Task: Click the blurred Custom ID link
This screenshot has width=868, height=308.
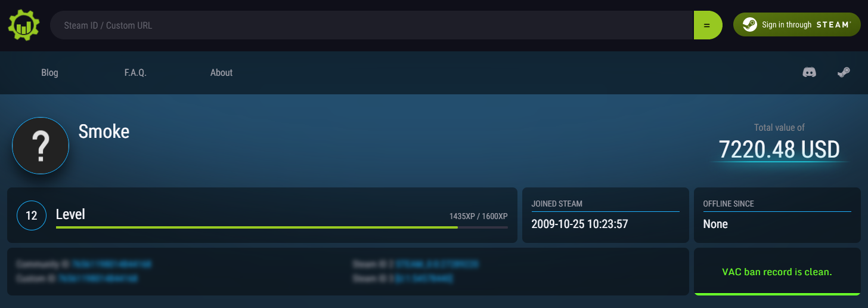Action: pyautogui.click(x=98, y=278)
